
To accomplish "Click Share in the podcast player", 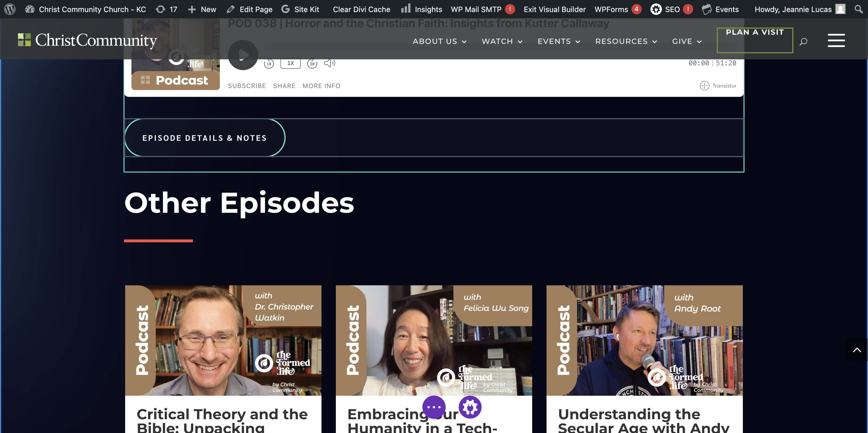I will coord(284,86).
